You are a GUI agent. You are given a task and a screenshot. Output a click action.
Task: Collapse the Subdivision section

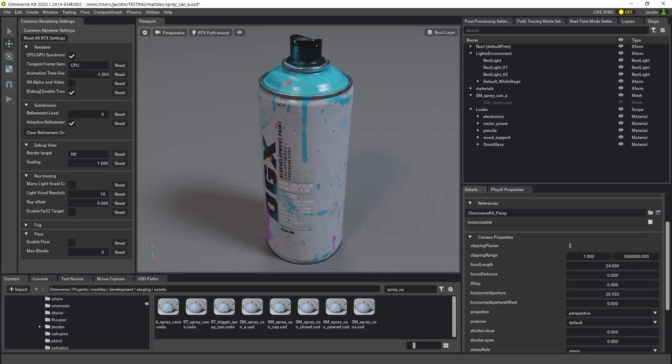click(x=27, y=105)
